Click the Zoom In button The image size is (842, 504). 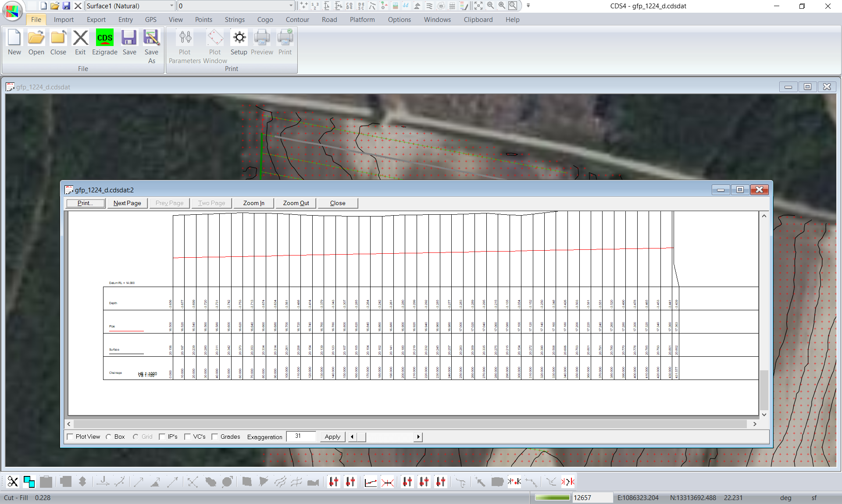click(x=253, y=203)
